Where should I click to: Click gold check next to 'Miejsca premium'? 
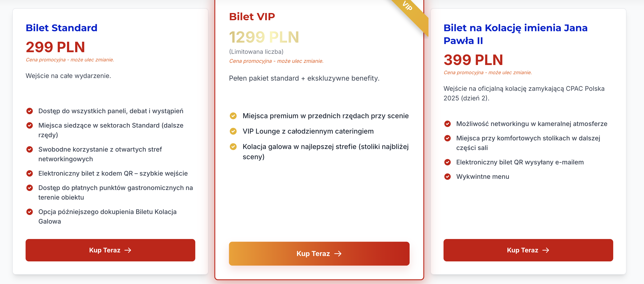click(x=233, y=116)
